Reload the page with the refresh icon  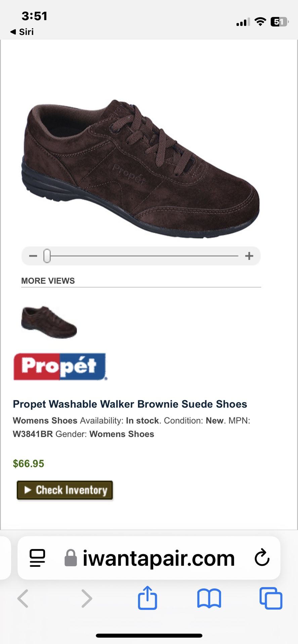click(262, 558)
